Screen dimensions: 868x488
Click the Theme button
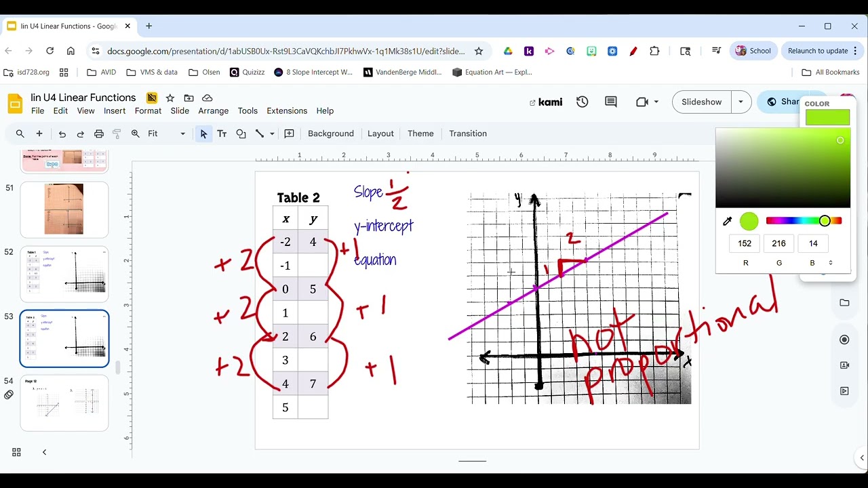420,134
